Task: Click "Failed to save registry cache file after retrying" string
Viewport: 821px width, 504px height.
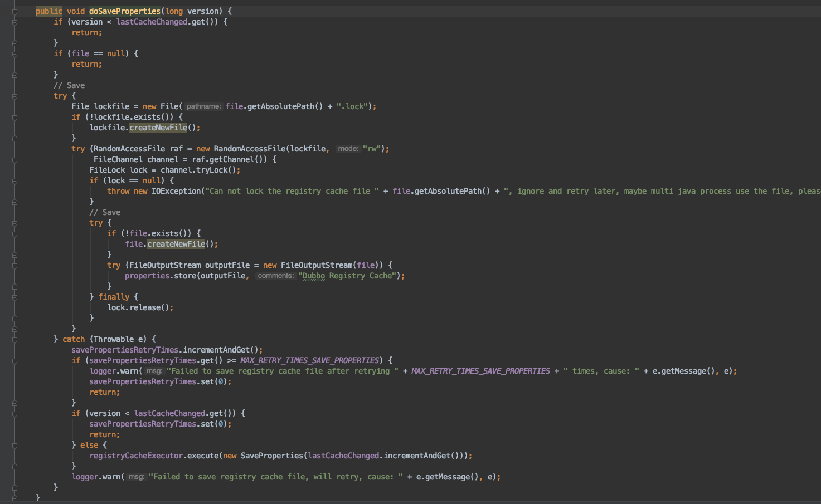Action: (x=283, y=371)
